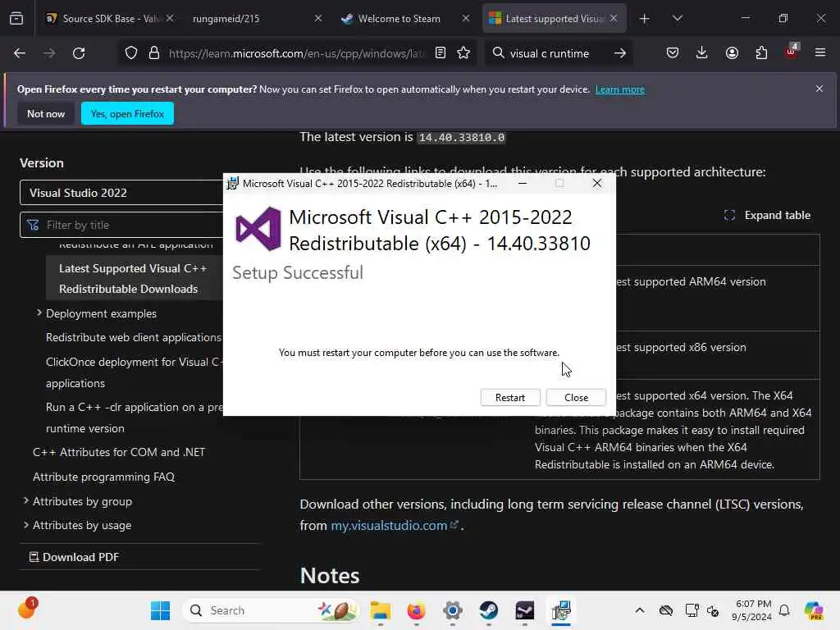Close the Welcome to Steam tab
840x630 pixels.
tap(466, 18)
